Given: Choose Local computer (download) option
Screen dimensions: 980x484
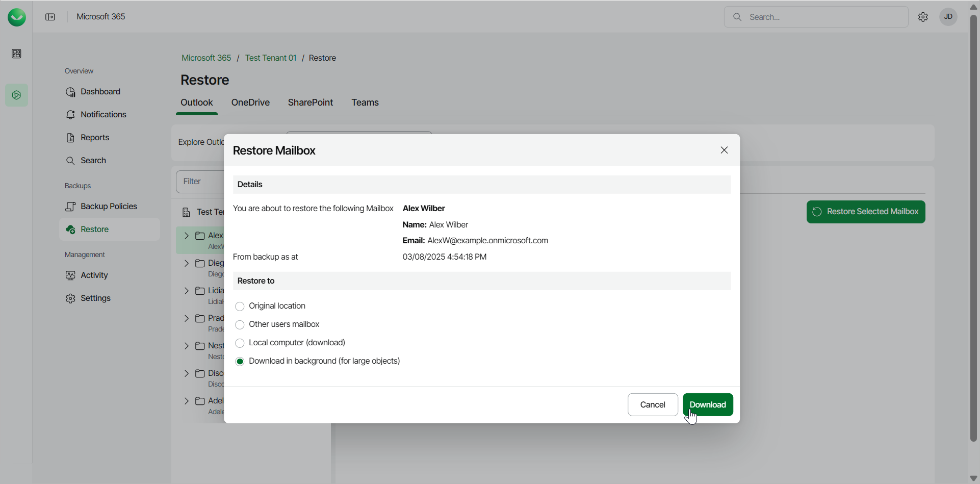Looking at the screenshot, I should [x=240, y=343].
